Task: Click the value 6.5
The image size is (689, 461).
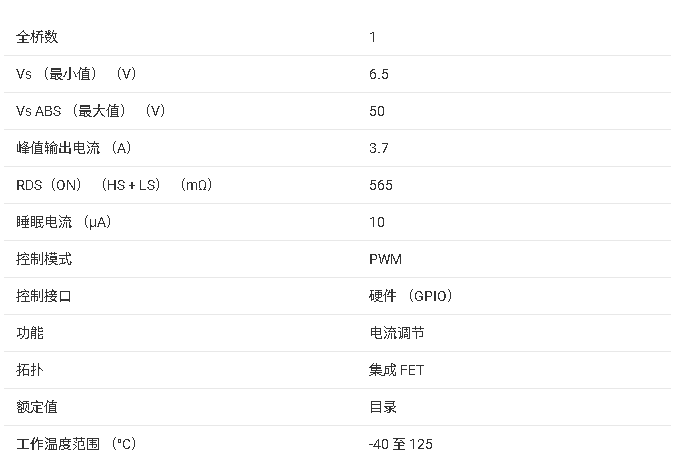Action: click(x=379, y=74)
